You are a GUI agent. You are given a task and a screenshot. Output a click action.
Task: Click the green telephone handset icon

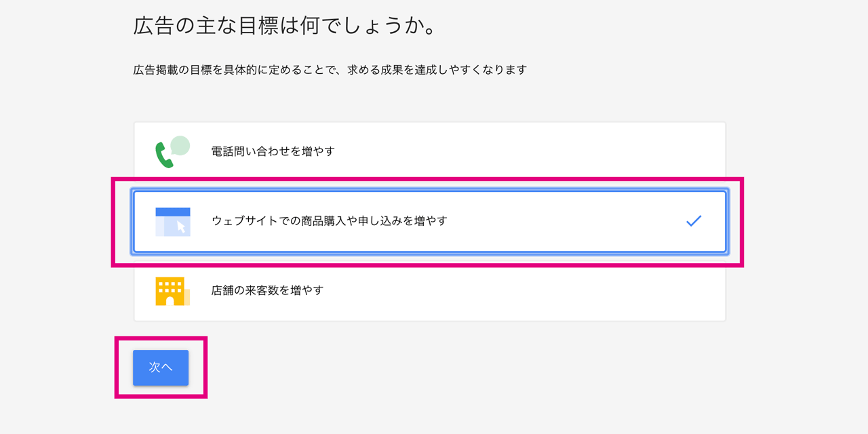point(164,155)
